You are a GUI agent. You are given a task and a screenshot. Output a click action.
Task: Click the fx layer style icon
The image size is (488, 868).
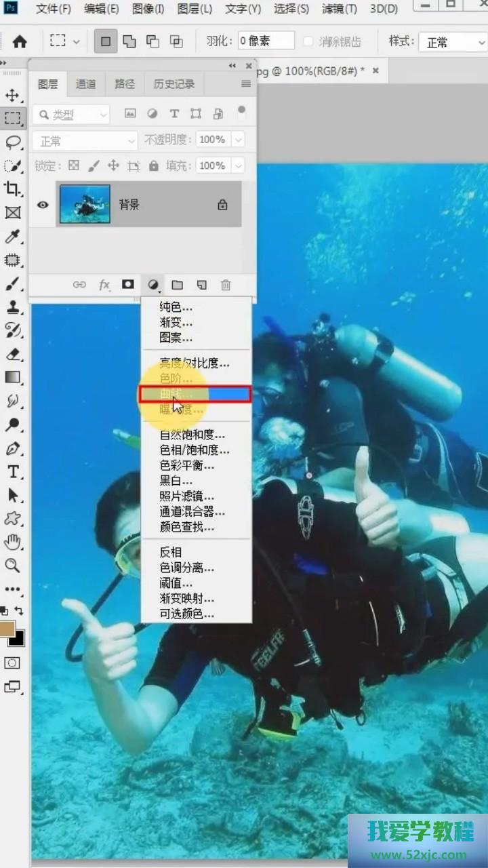(x=104, y=285)
